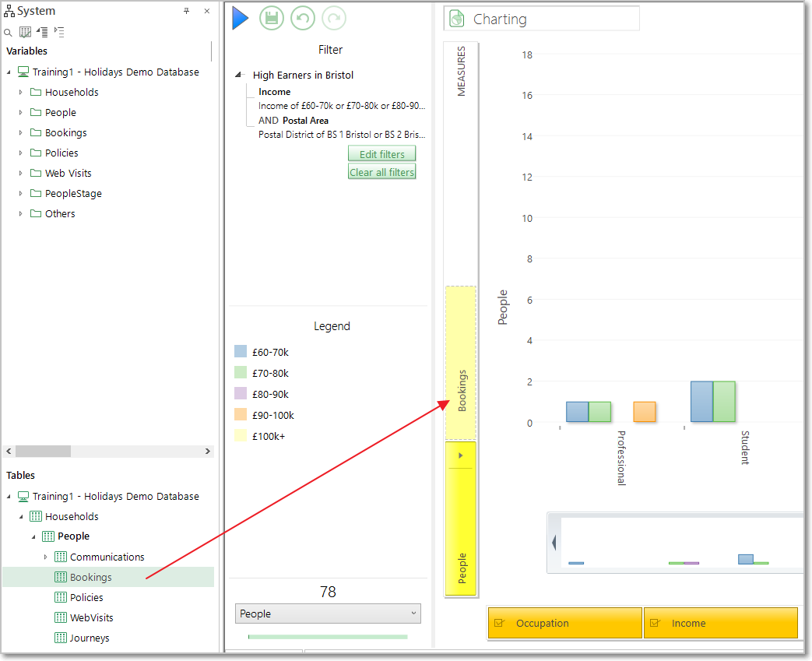Select the Journeys table icon
812x661 pixels.
click(x=61, y=638)
